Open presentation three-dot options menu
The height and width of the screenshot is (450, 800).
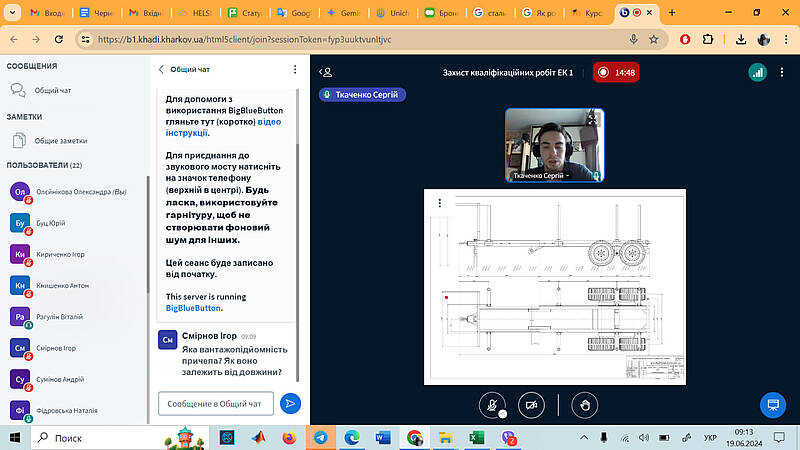point(439,203)
